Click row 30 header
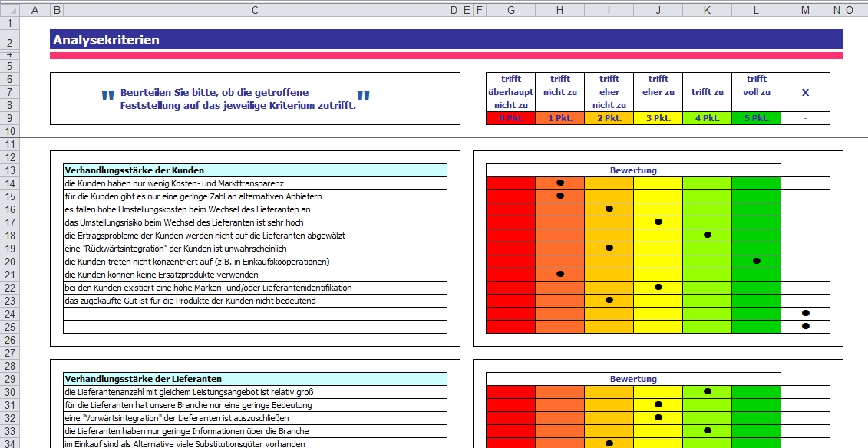The width and height of the screenshot is (868, 448). point(9,392)
